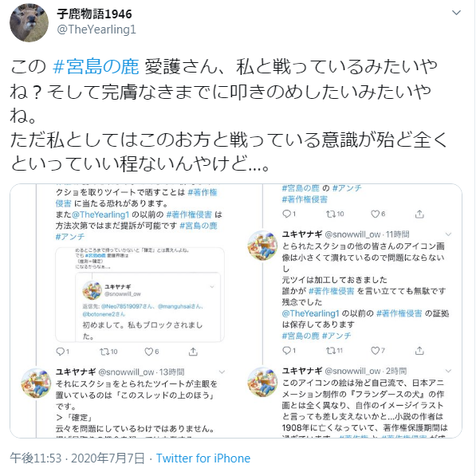
Task: Click the retweet icon showing 11 in the right screenshot
Action: click(x=331, y=351)
